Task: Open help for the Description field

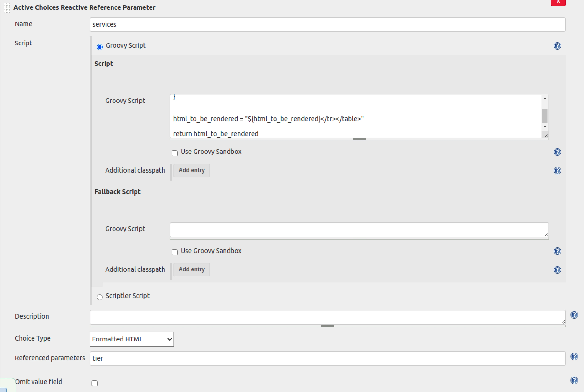Action: tap(574, 315)
